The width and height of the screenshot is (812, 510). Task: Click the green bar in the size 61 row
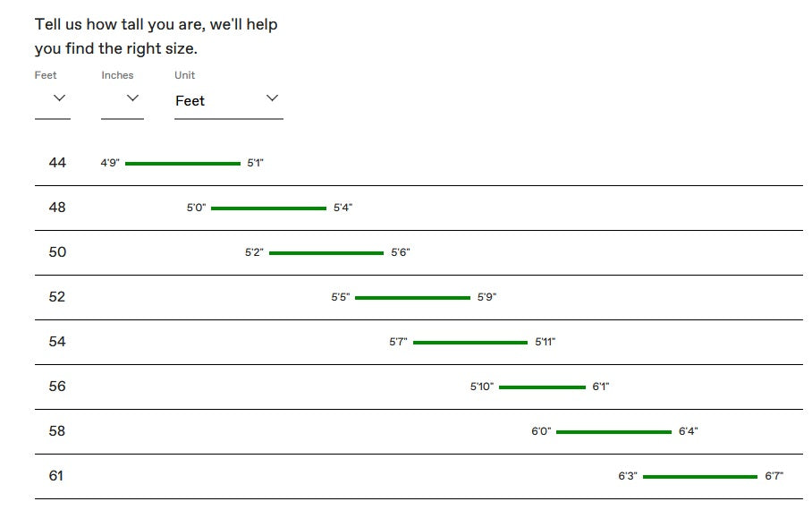coord(700,477)
